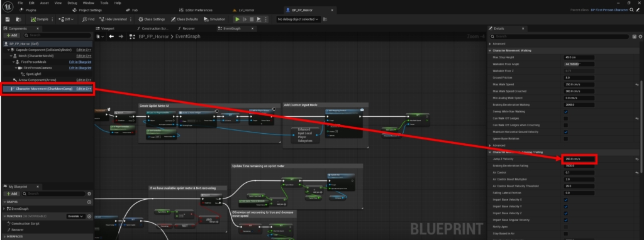Click the Class Defaults button
Image resolution: width=644 pixels, height=240 pixels.
point(184,19)
